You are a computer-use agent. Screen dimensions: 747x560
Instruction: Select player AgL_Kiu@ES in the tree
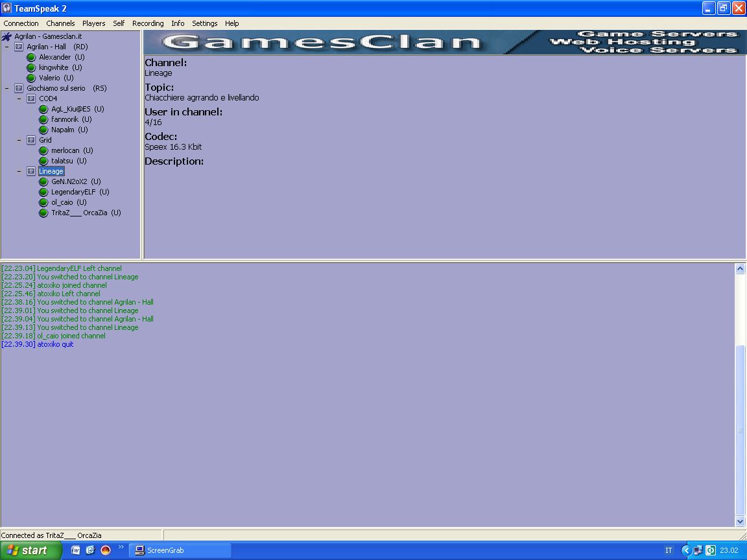click(78, 109)
